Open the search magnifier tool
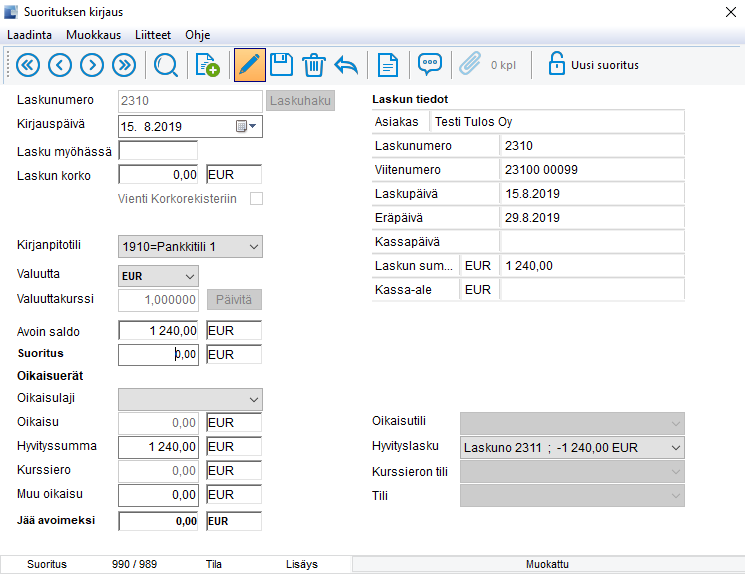745x574 pixels. pyautogui.click(x=166, y=65)
